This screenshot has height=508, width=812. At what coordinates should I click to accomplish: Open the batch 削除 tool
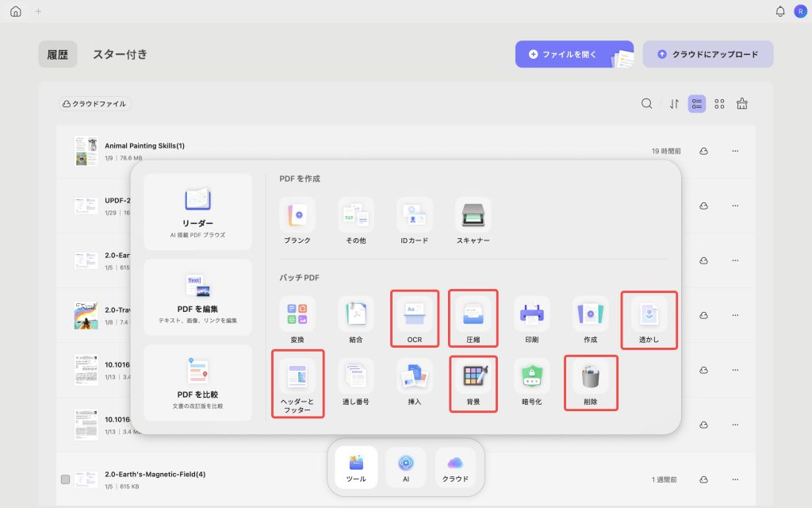pos(590,383)
